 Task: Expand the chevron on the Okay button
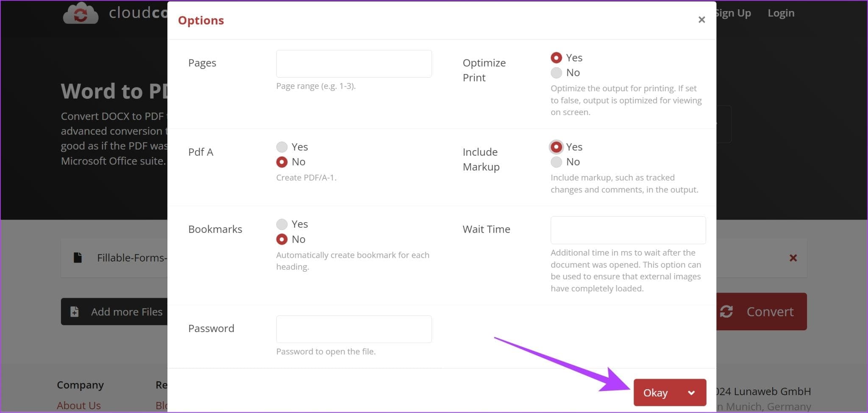(x=691, y=393)
